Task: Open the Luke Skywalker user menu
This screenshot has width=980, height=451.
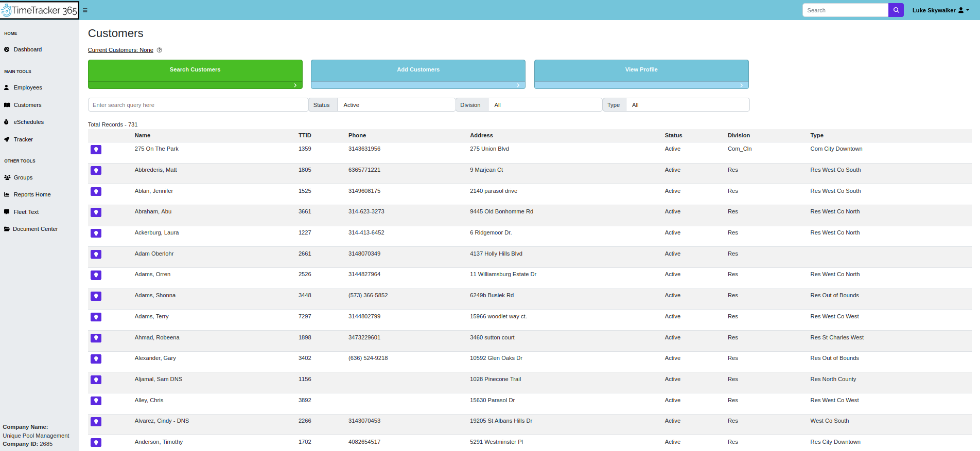Action: (940, 10)
